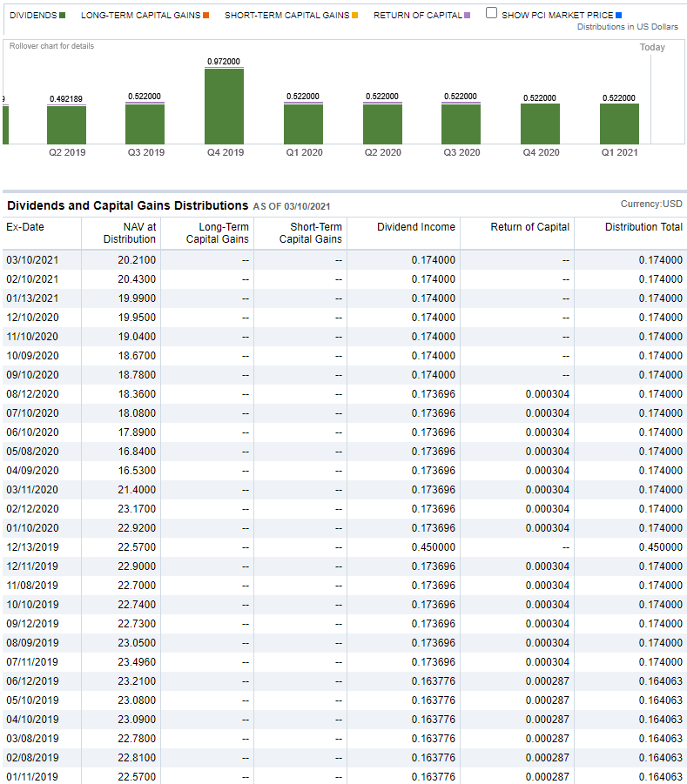Click the orange Long-Term Capital Gains swatch
This screenshot has height=784, width=687.
click(206, 16)
